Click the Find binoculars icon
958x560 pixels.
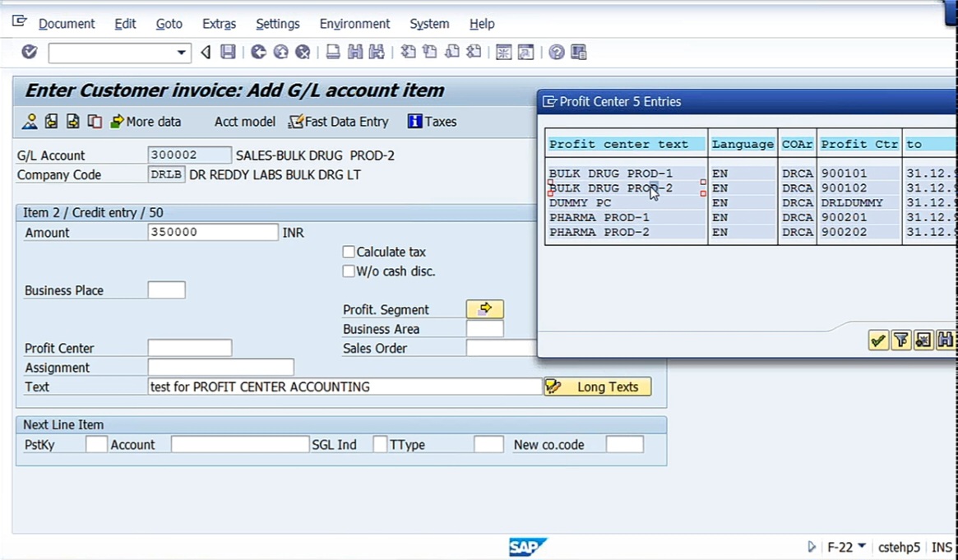[x=355, y=52]
